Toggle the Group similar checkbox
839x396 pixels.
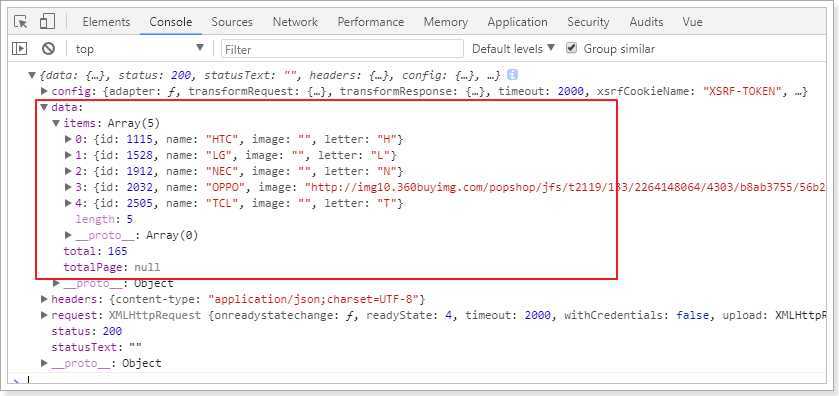click(x=571, y=48)
